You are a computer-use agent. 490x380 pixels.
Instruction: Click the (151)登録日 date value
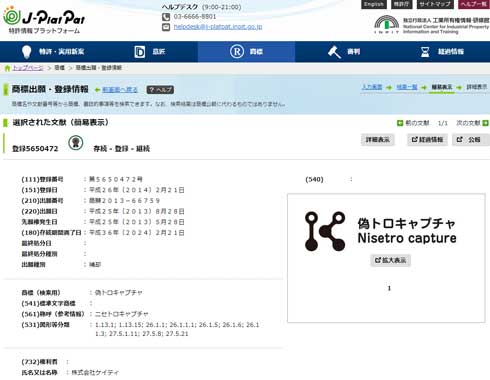coord(137,190)
